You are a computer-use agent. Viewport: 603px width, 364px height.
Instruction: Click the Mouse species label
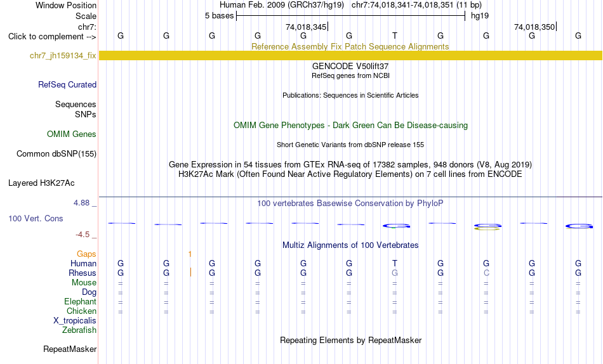pyautogui.click(x=84, y=283)
